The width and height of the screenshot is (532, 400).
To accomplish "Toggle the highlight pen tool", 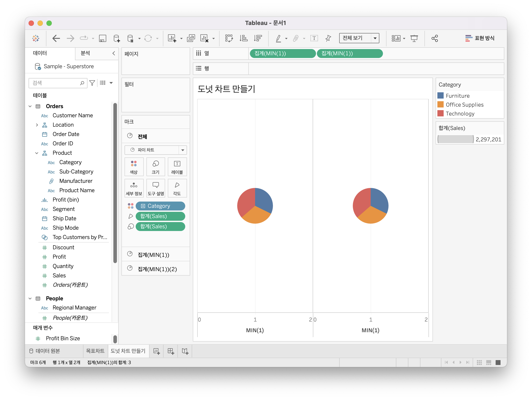I will 278,38.
